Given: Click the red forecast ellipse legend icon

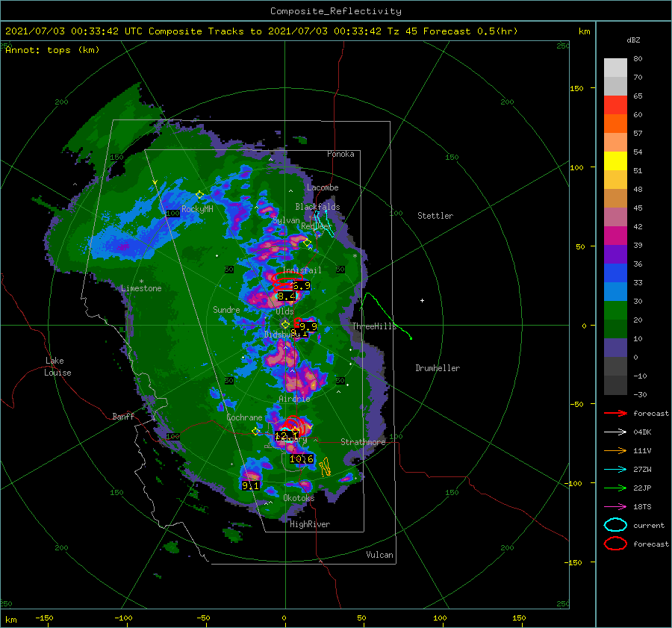Looking at the screenshot, I should pyautogui.click(x=615, y=544).
